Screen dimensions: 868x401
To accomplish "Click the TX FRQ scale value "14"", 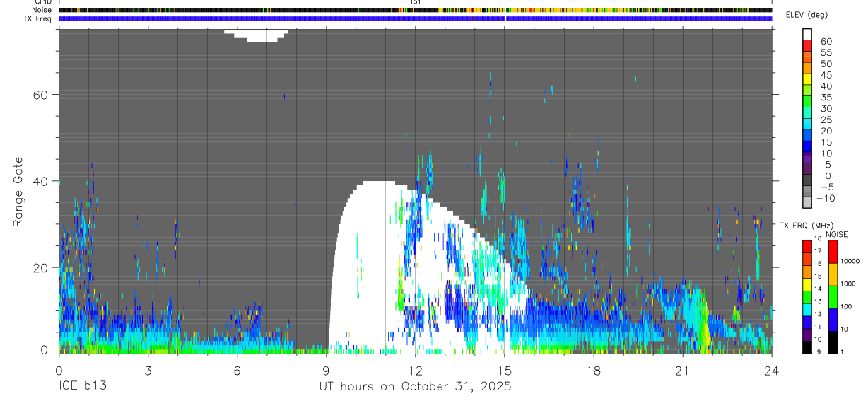I will [x=818, y=289].
